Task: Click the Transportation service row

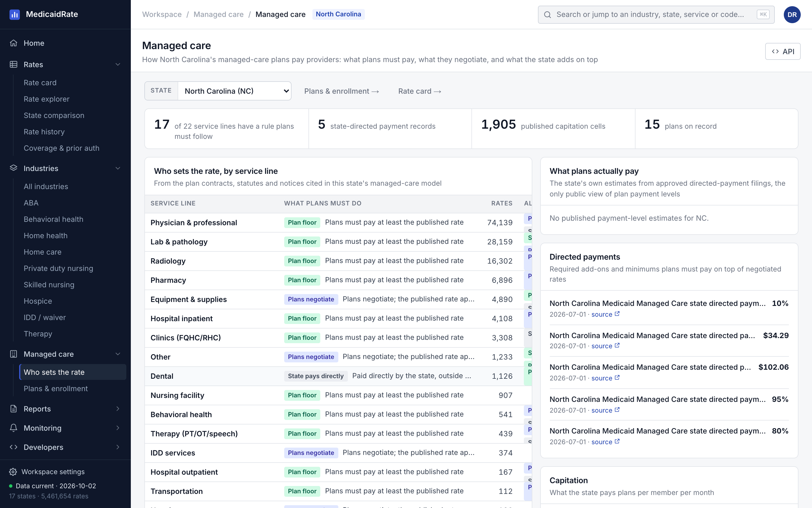Action: coord(338,491)
